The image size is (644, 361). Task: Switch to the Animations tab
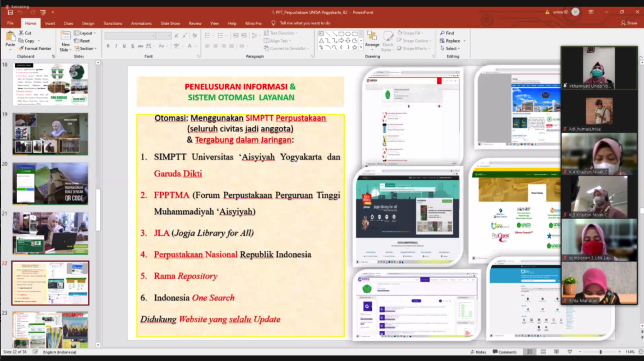click(141, 23)
